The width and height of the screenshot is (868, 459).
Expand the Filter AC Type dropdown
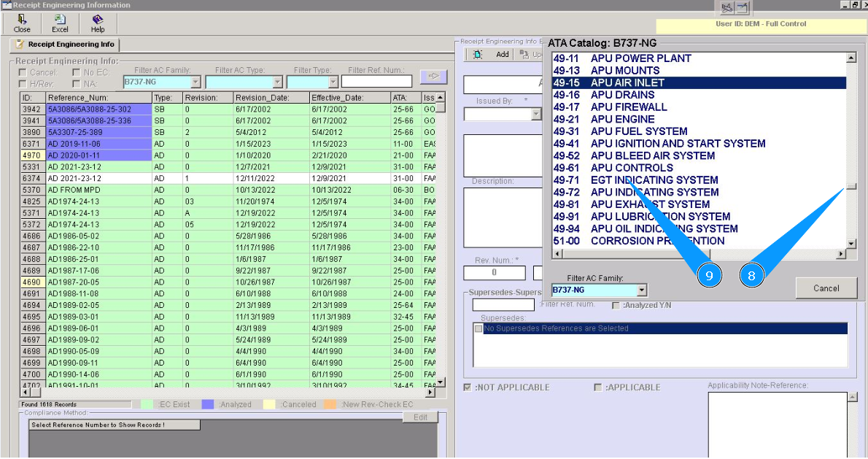[x=277, y=82]
